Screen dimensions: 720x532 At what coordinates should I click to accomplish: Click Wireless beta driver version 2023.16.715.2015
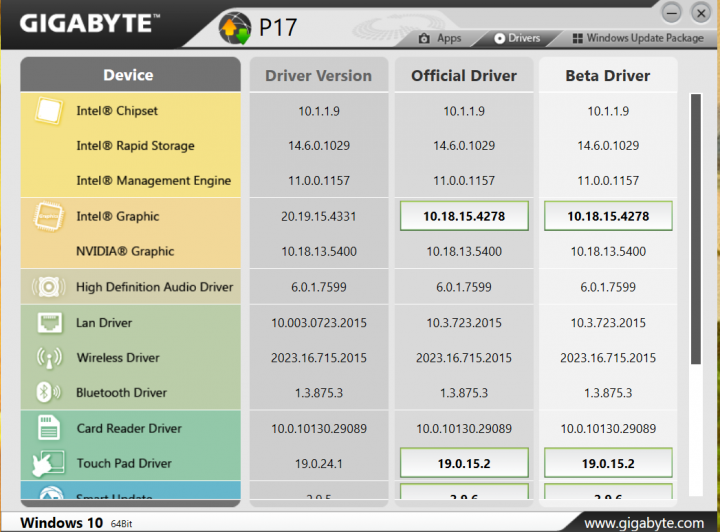[x=608, y=358]
